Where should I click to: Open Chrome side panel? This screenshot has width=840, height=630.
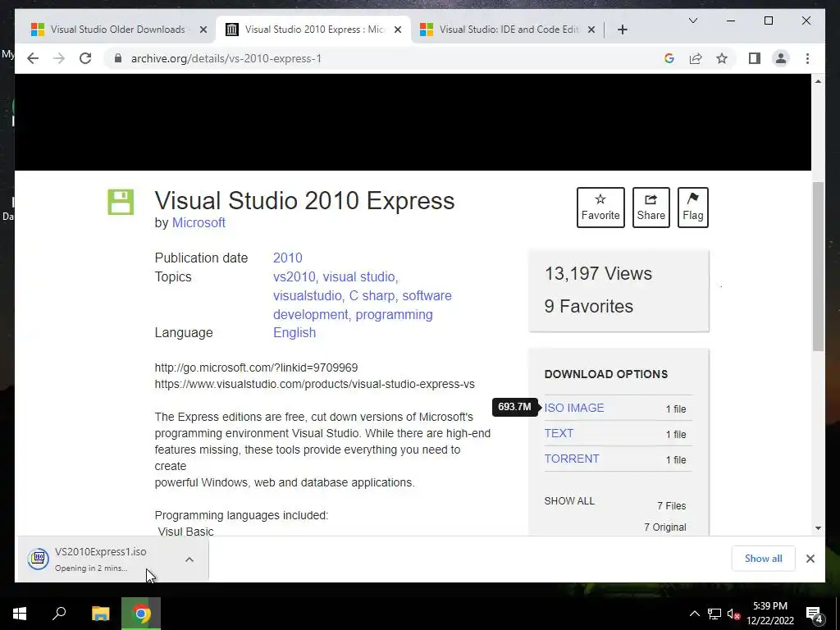click(x=755, y=58)
